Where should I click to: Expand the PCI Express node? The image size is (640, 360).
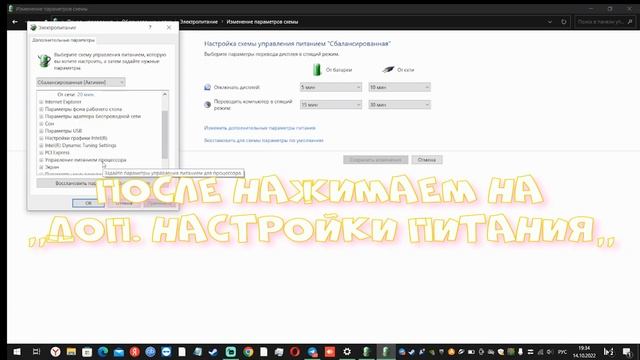click(x=41, y=153)
